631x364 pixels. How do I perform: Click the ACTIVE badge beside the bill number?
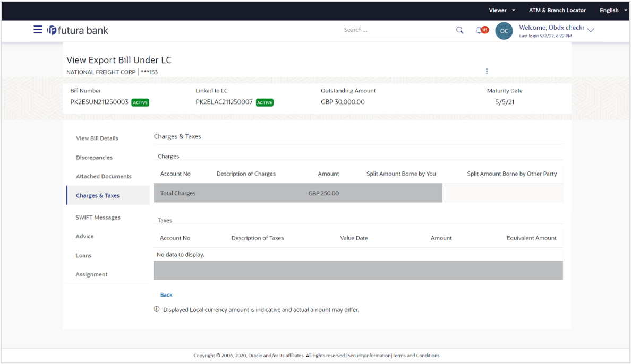click(140, 102)
